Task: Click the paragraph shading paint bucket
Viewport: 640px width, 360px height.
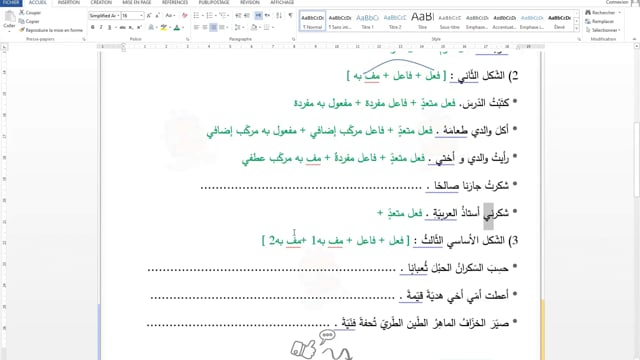Action: [253, 27]
